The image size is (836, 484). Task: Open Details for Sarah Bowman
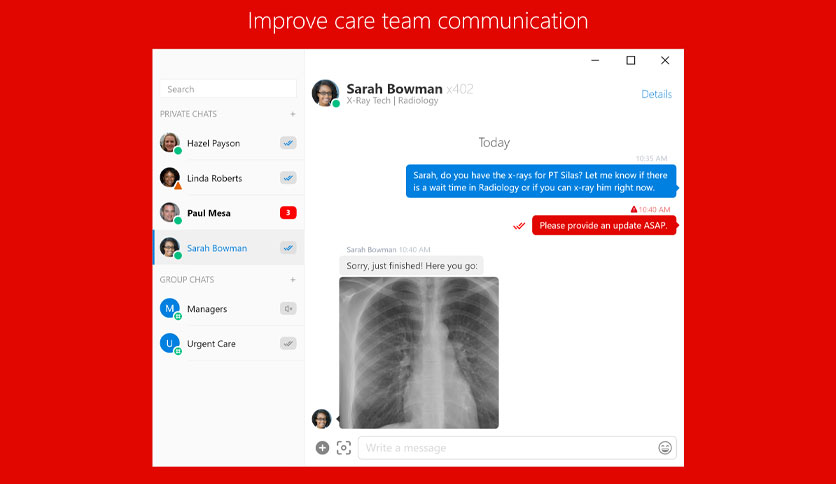point(656,94)
